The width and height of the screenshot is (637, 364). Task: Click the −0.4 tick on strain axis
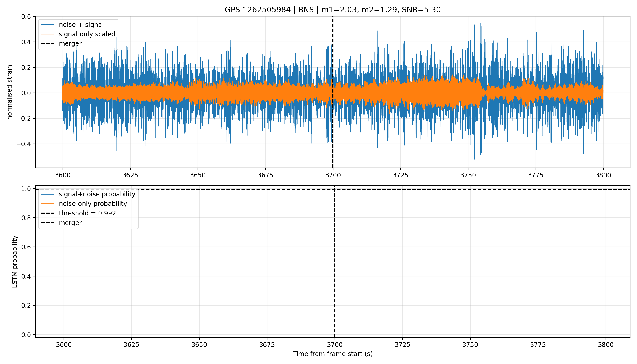click(x=24, y=144)
